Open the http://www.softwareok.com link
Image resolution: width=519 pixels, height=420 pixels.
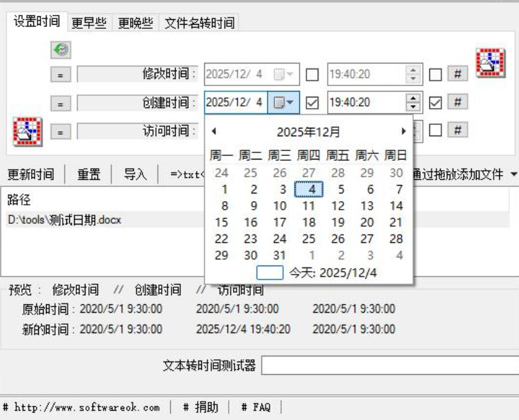pyautogui.click(x=87, y=407)
